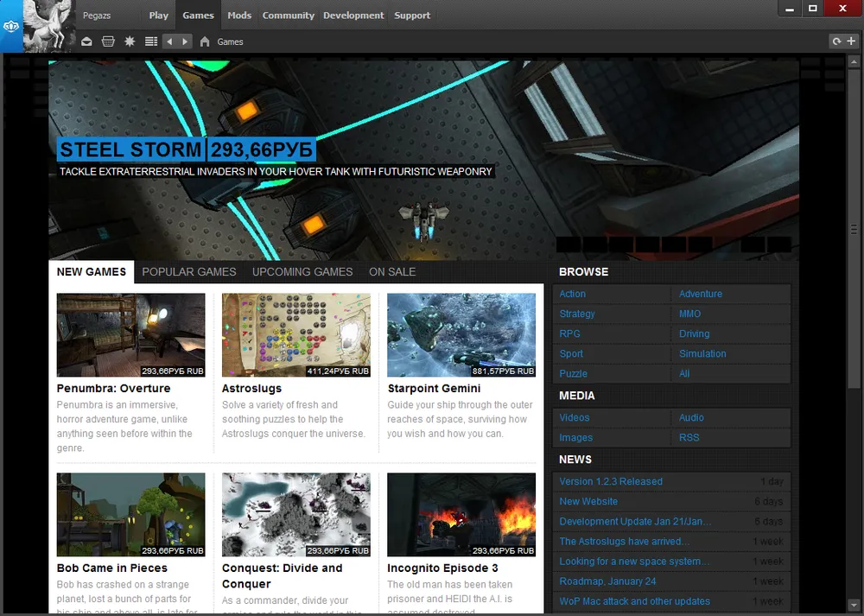Screen dimensions: 864x616
Task: Click the plus icon in toolbar
Action: tap(851, 41)
